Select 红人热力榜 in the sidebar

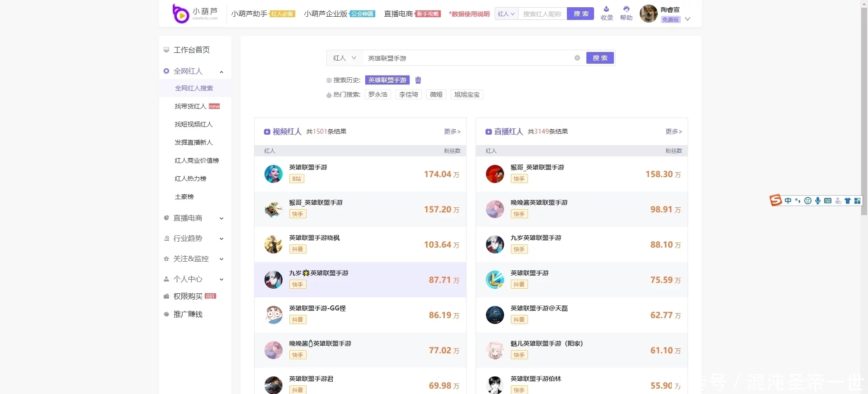coord(190,178)
